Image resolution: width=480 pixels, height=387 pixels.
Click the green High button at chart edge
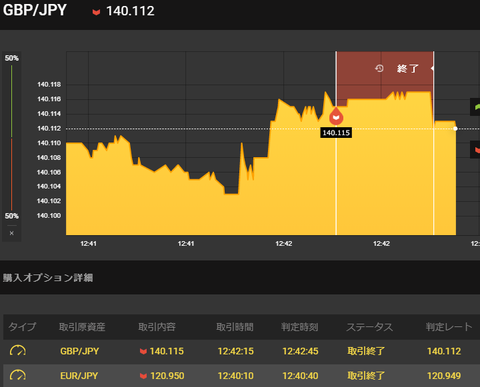(475, 107)
